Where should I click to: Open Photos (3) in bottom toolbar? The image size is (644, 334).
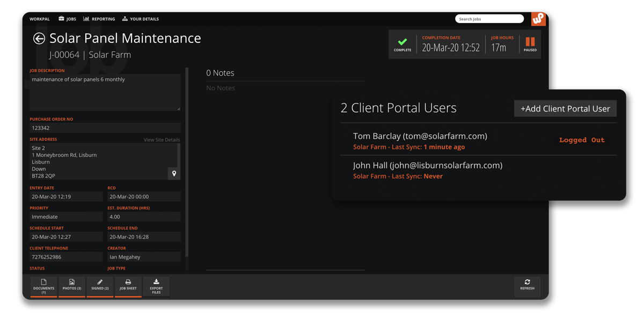72,287
